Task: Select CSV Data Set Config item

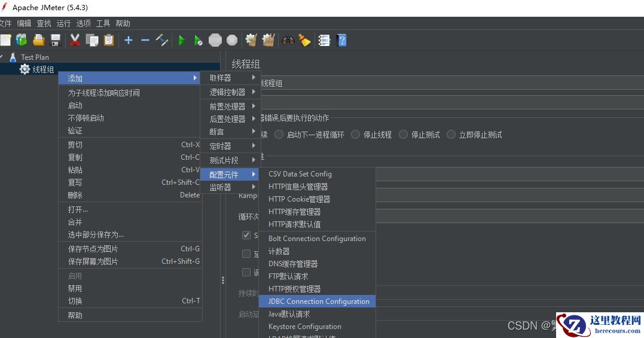Action: coord(317,174)
